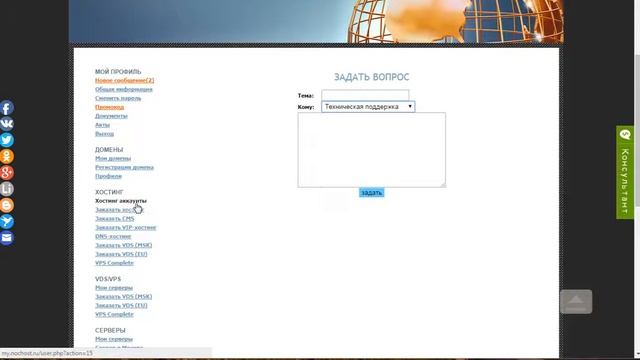Open Заказать VDS (MSK) under VDS/VPS
Screen dimensions: 640x360
click(123, 297)
